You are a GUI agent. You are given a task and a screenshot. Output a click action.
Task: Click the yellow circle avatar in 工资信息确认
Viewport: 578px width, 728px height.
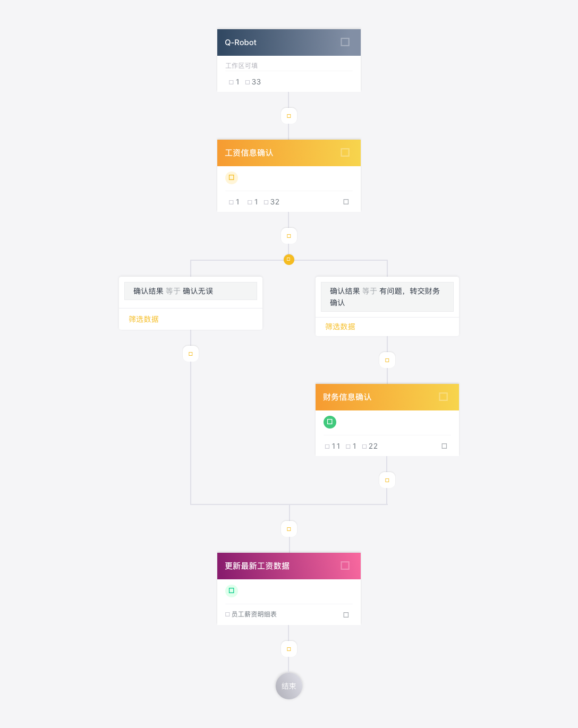pos(232,178)
